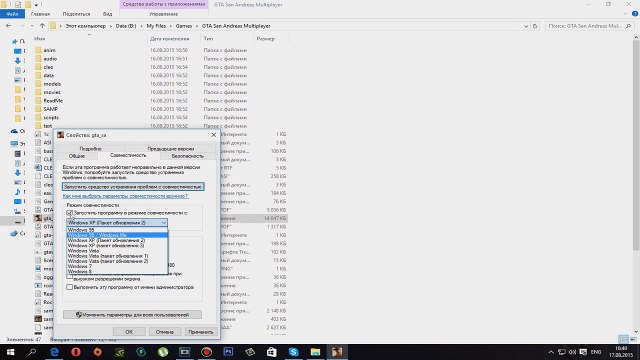The height and width of the screenshot is (360, 640).
Task: Open the action center tray icon
Action: pyautogui.click(x=583, y=352)
